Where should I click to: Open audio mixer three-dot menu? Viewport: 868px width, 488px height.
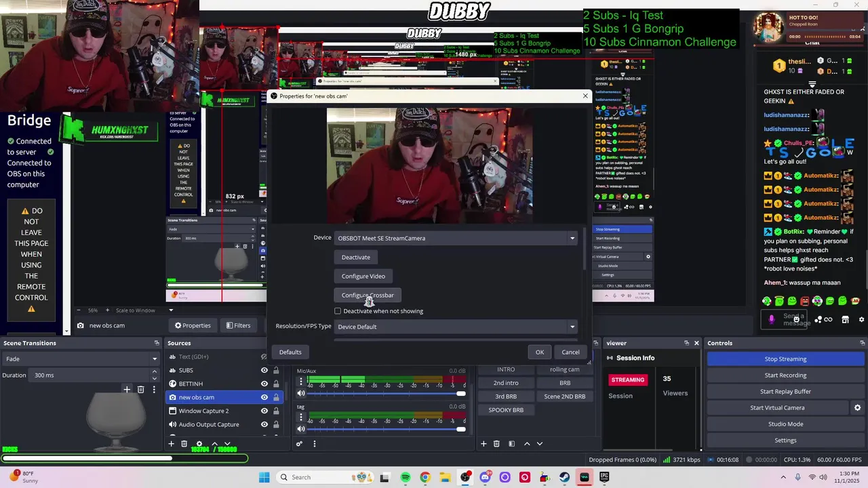click(314, 444)
